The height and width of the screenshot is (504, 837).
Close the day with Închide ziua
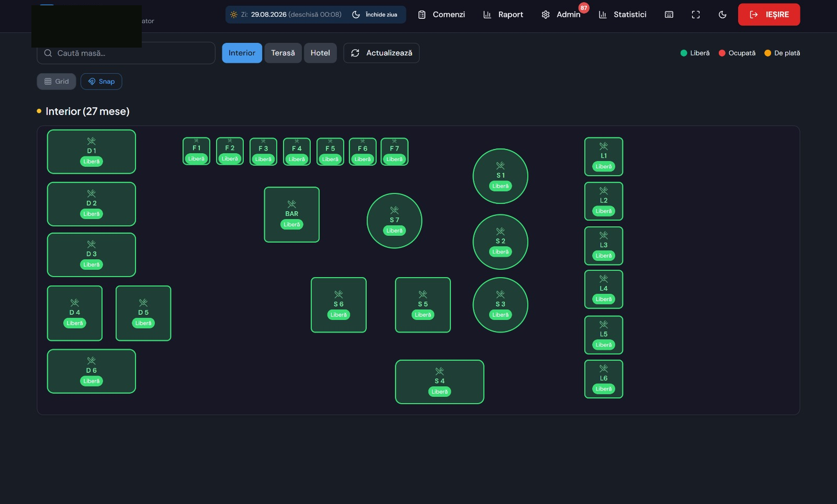click(375, 15)
